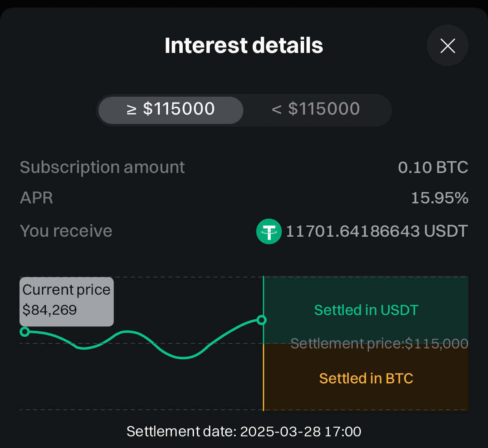488x448 pixels.
Task: Click the green Settled in USDT zone
Action: pos(366,310)
